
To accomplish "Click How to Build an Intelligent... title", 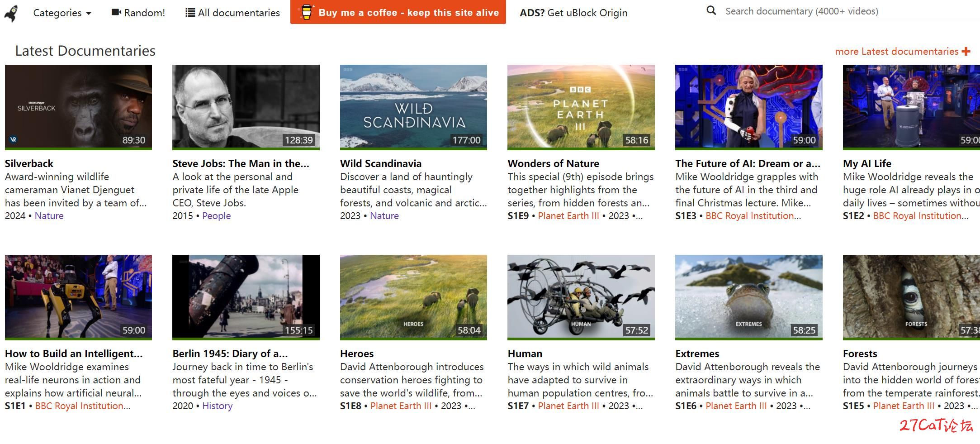I will pos(74,353).
